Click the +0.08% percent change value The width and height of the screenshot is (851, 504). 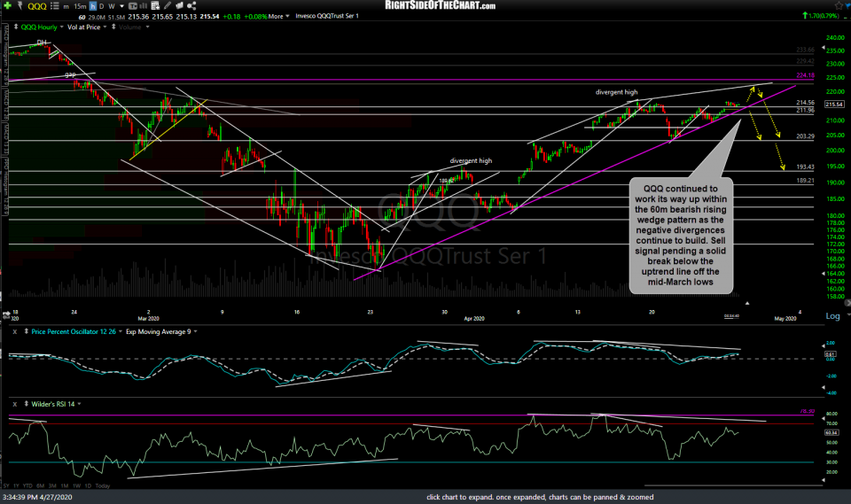tap(255, 17)
